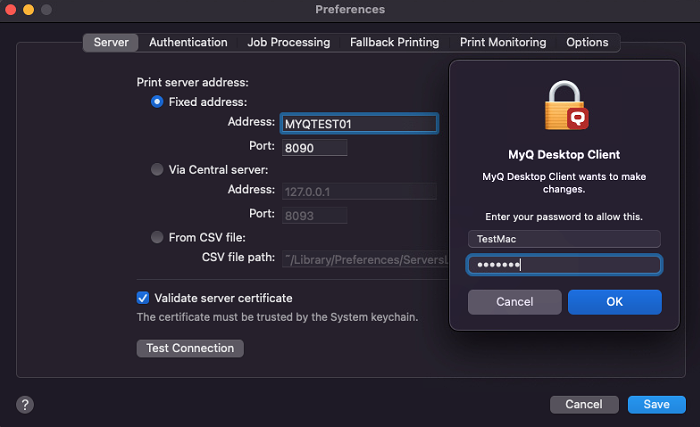
Task: Save the preferences
Action: pos(656,404)
